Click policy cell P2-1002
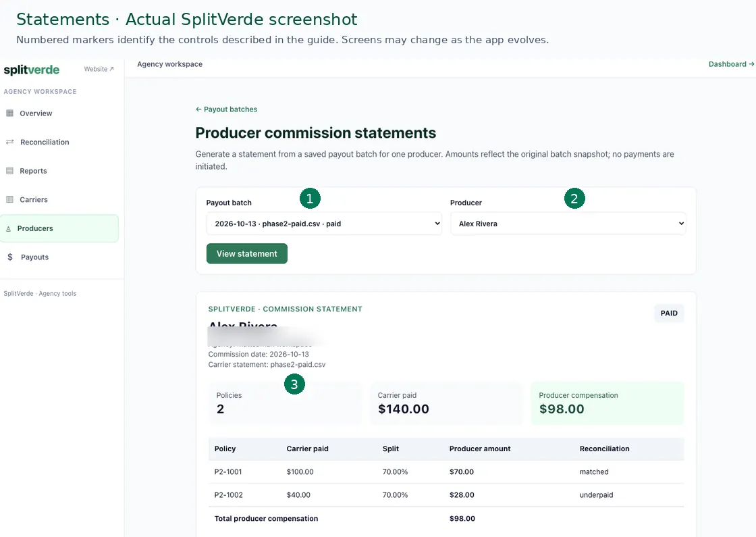This screenshot has width=756, height=537. [x=229, y=495]
